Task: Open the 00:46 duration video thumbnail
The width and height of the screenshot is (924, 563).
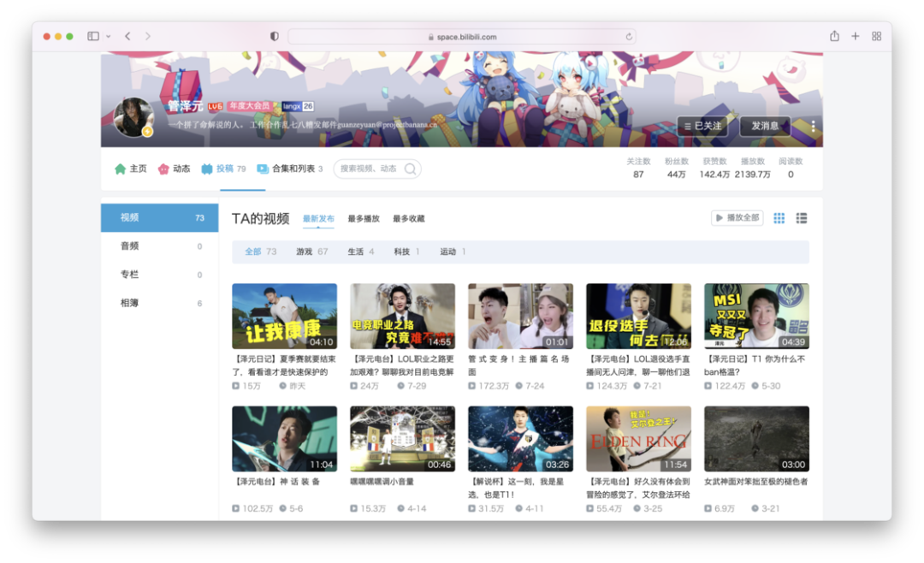Action: 402,439
